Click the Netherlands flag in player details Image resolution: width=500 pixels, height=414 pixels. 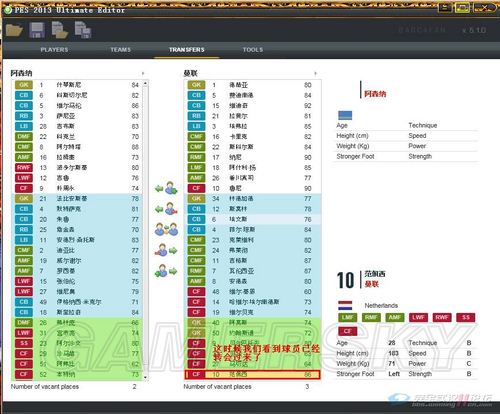(x=345, y=305)
